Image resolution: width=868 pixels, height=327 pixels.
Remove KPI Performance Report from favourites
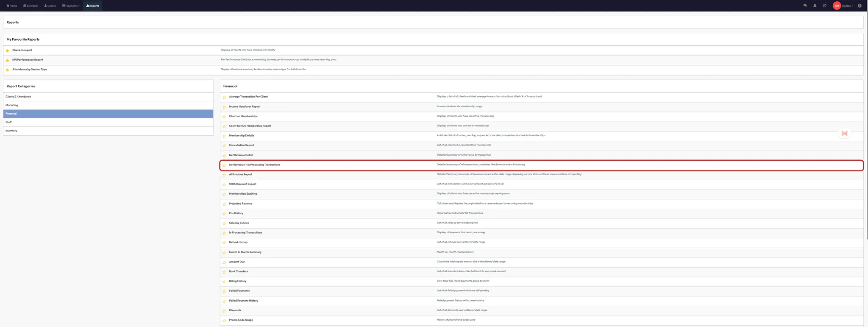pyautogui.click(x=8, y=60)
